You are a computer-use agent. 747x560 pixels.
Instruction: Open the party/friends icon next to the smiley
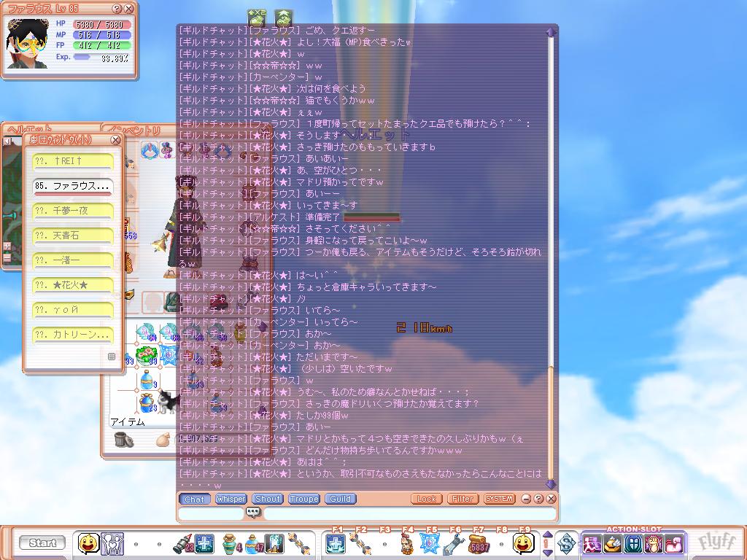[x=112, y=542]
